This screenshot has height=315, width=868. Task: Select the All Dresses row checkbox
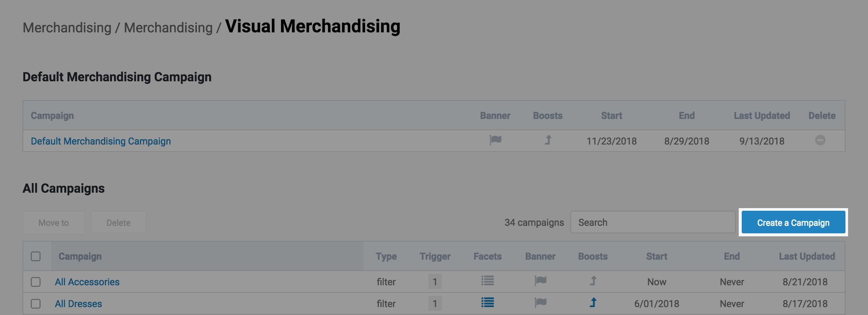[36, 304]
